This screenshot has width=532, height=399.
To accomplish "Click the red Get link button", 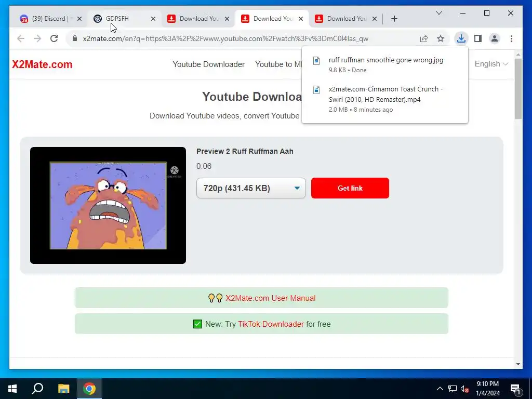I will pos(350,188).
